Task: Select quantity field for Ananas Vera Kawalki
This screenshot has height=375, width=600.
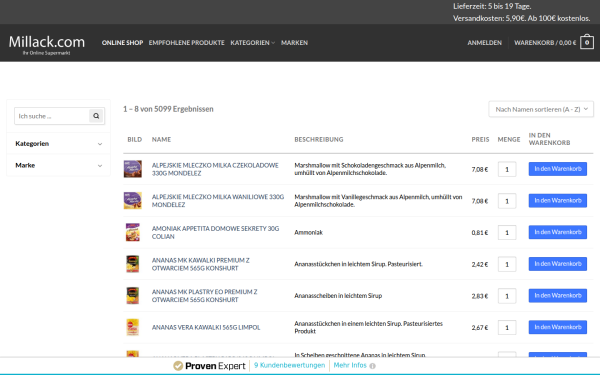Action: click(507, 328)
